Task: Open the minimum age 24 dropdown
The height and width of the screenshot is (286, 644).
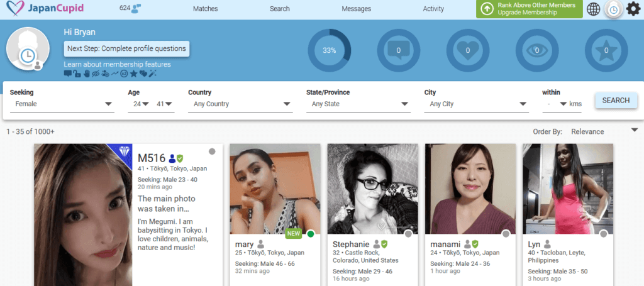Action: click(x=140, y=104)
